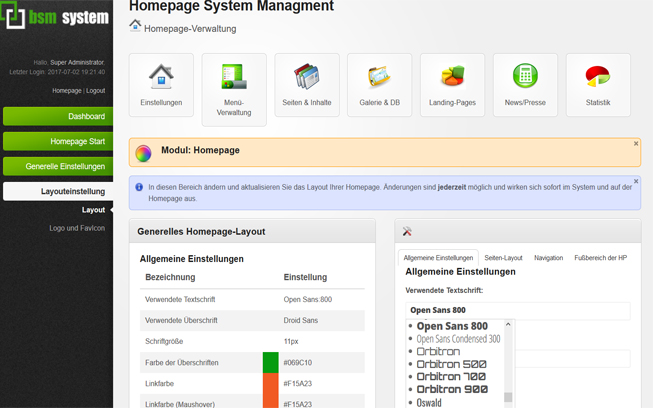Click the Logout link
Screen dimensions: 653x408
point(95,91)
